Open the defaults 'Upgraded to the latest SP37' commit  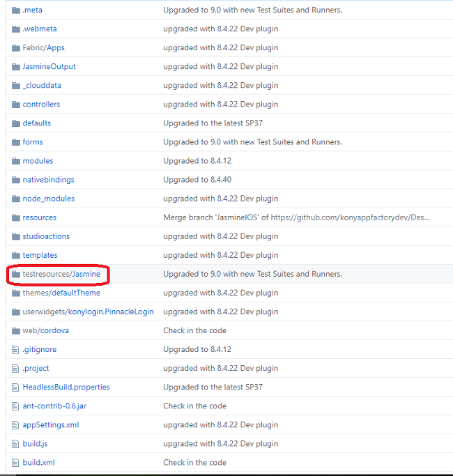click(213, 123)
